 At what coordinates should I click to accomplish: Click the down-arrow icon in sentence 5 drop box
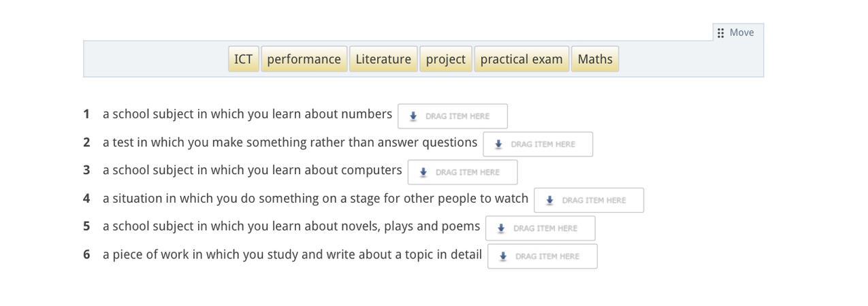(x=501, y=228)
